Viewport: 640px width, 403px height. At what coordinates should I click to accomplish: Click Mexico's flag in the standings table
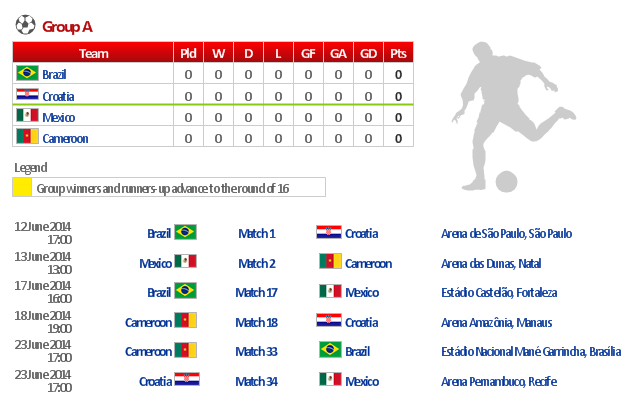[x=27, y=117]
